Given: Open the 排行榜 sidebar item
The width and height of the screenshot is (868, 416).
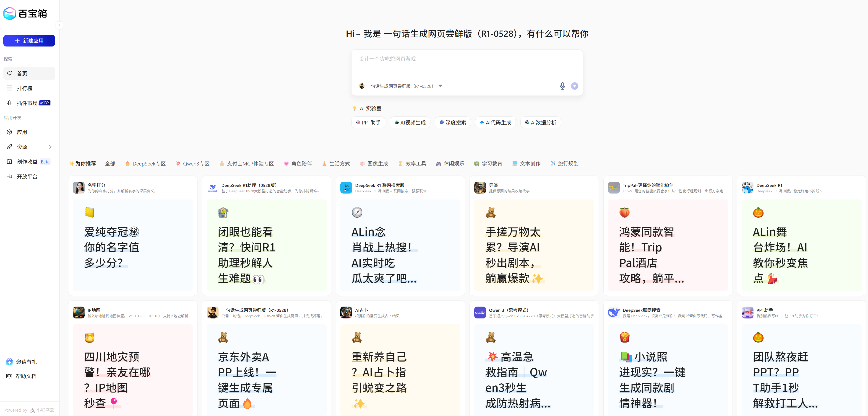Looking at the screenshot, I should [29, 88].
